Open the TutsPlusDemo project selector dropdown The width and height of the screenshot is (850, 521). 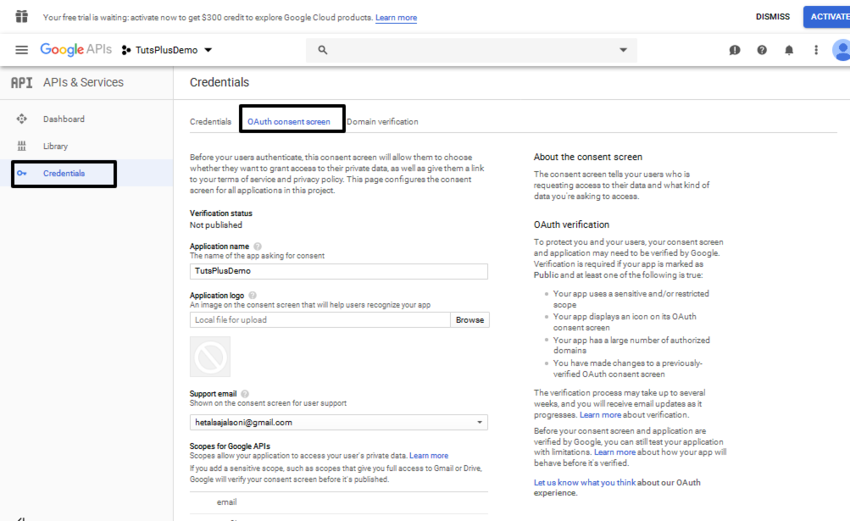167,50
